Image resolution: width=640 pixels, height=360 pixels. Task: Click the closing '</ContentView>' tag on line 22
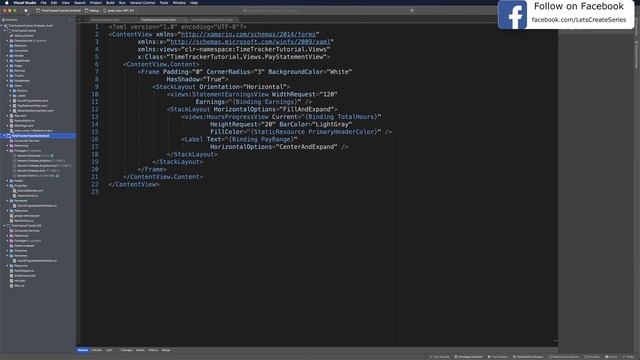pos(134,184)
